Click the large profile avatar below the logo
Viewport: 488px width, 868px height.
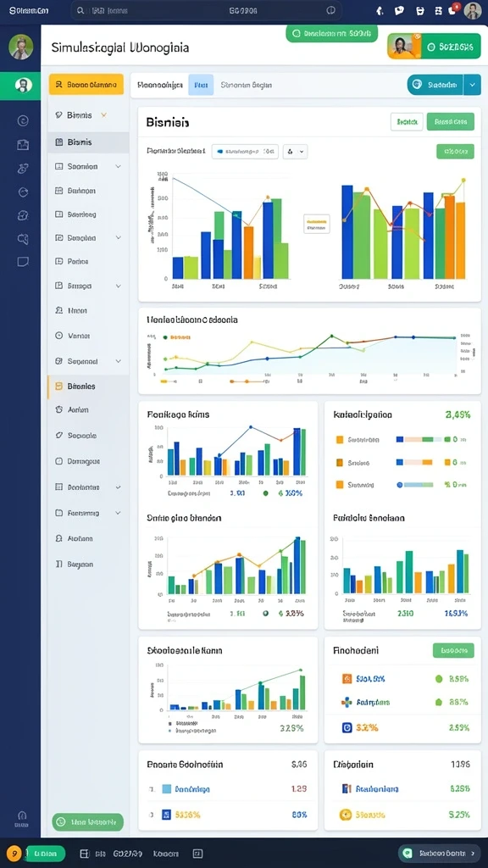21,47
